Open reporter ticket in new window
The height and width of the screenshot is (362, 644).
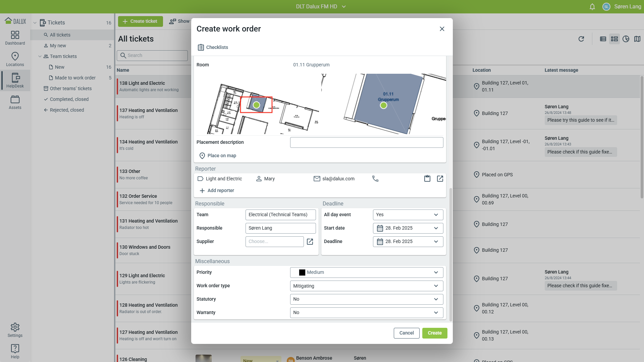(x=440, y=179)
